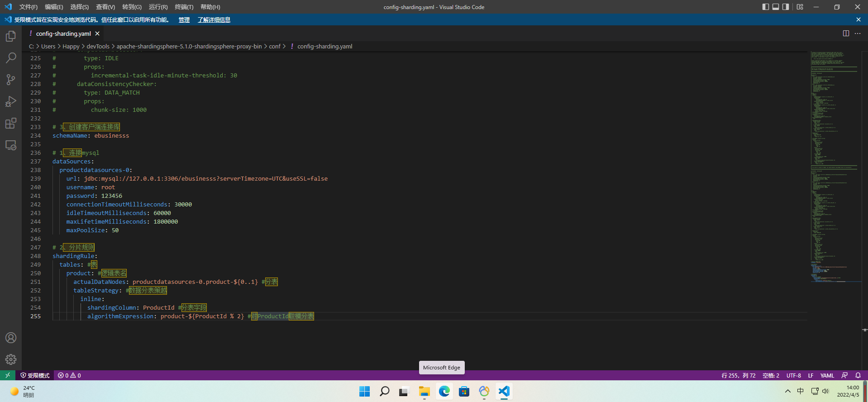Click the 管理 link in banner
This screenshot has height=402, width=868.
(x=184, y=19)
